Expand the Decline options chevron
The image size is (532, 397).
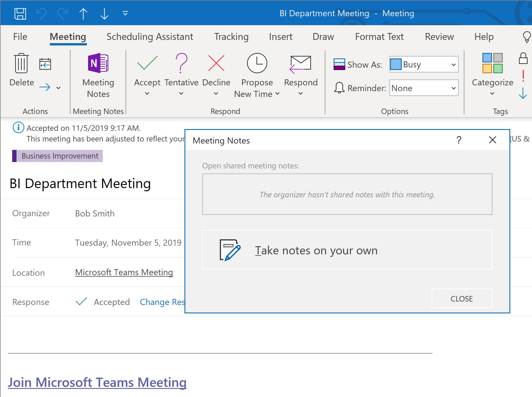(x=216, y=93)
